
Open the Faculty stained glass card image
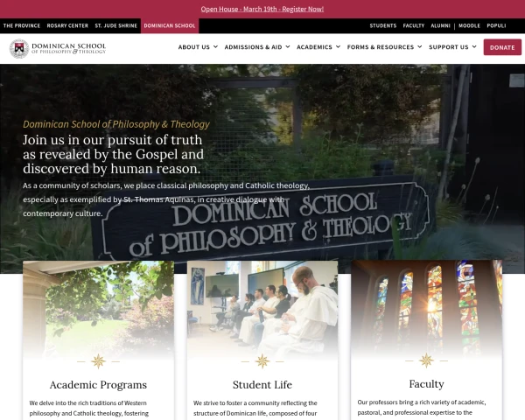427,309
